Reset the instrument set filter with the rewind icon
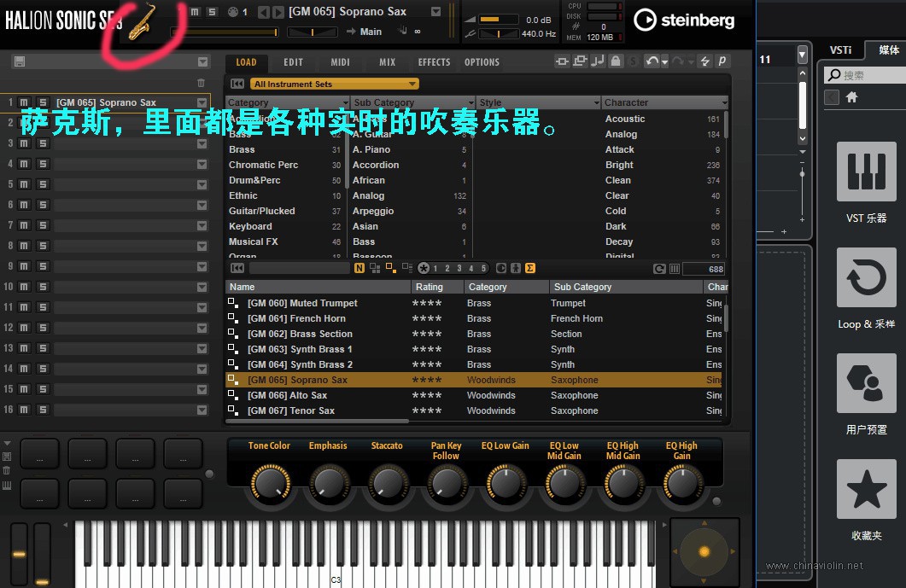Screen dimensions: 906x588 [237, 84]
